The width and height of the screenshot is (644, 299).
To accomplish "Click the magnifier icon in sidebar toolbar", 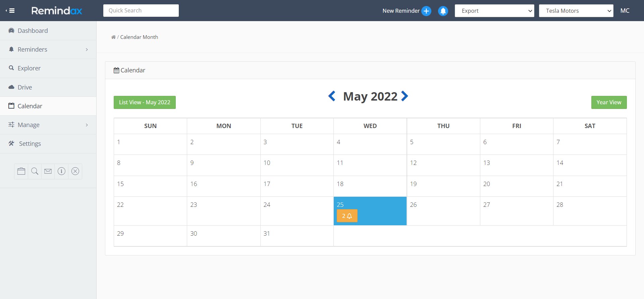I will pyautogui.click(x=35, y=171).
